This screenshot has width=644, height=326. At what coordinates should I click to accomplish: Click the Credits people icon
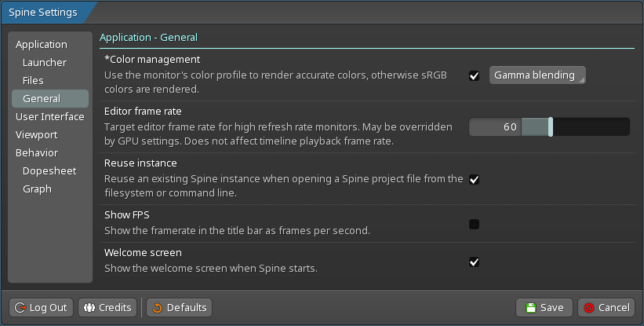tap(88, 308)
